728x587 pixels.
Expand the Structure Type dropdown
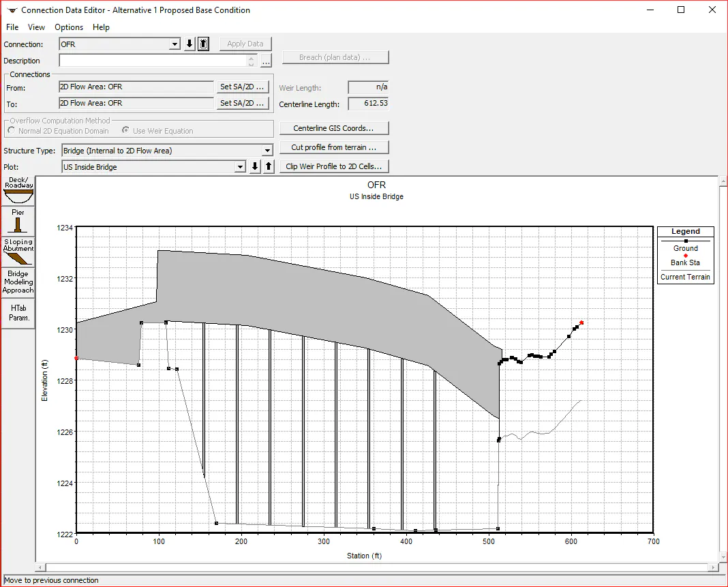pos(267,151)
